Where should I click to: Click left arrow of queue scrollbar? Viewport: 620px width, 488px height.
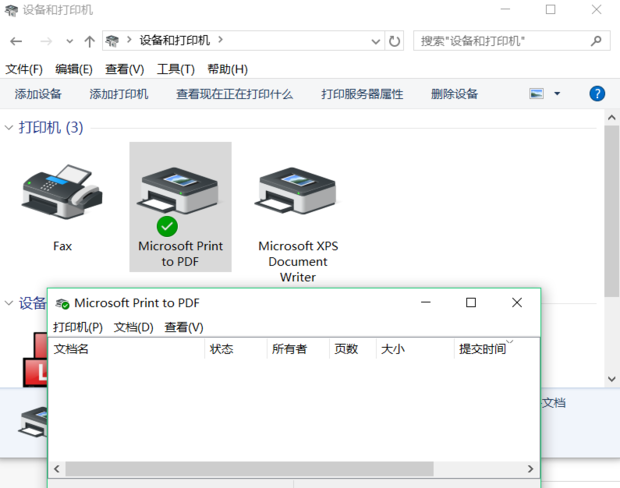(57, 469)
